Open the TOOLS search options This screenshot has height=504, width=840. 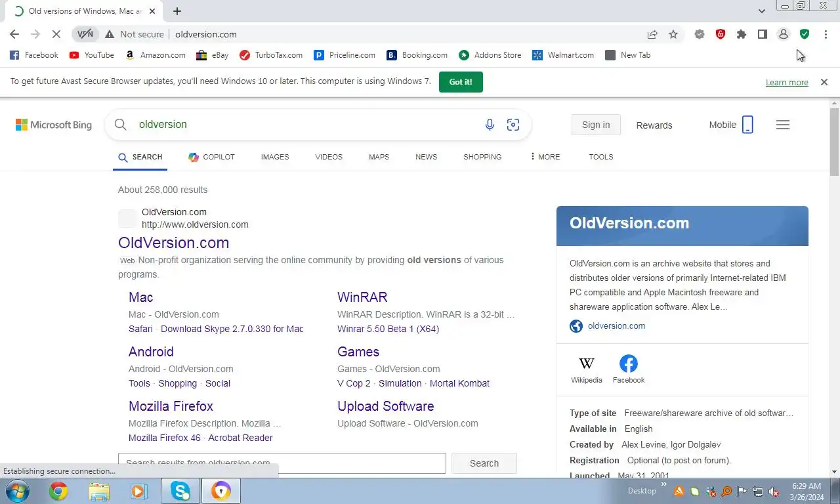[x=600, y=157]
